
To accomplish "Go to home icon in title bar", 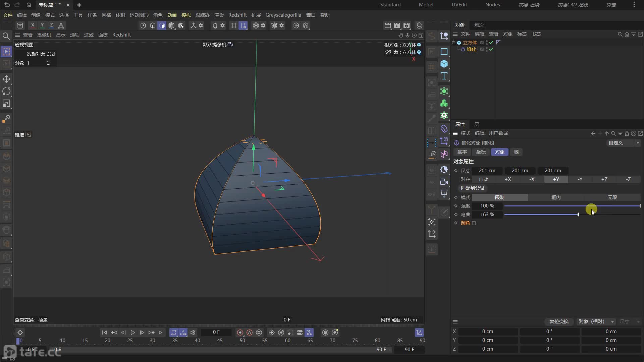I will tap(29, 5).
